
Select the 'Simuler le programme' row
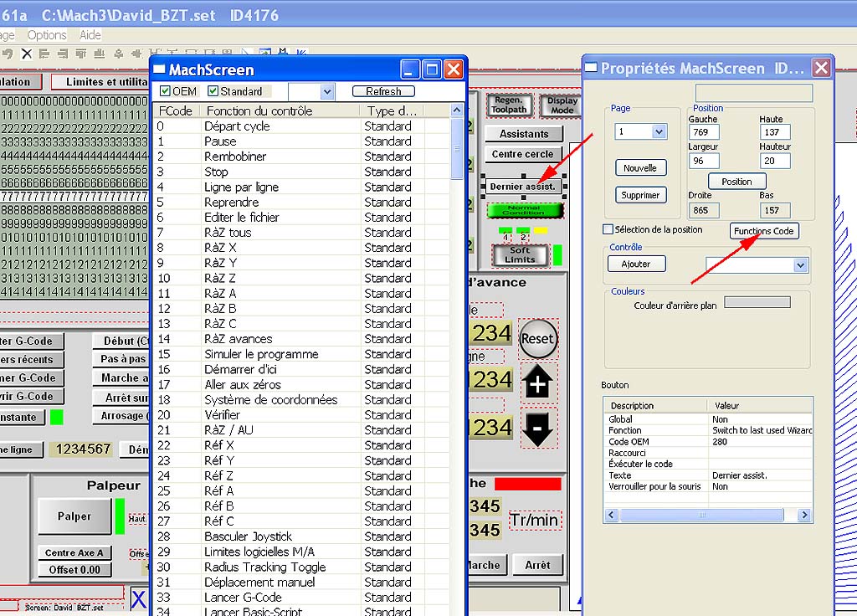click(x=301, y=354)
